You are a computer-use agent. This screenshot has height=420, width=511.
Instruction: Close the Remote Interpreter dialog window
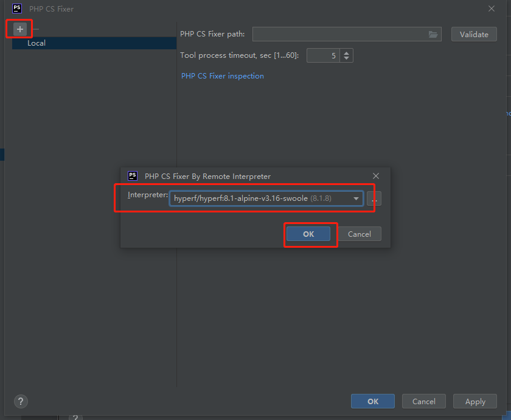coord(376,176)
